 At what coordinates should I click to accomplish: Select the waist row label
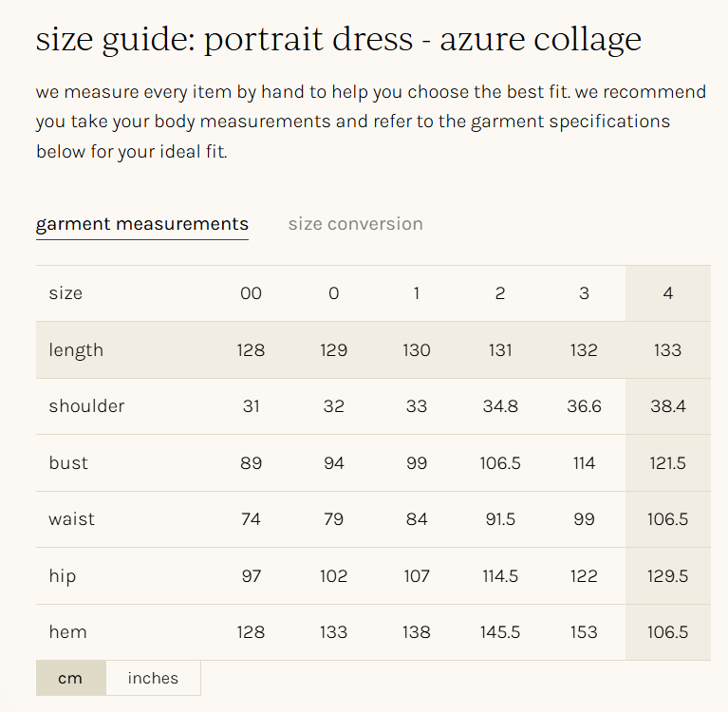[72, 519]
